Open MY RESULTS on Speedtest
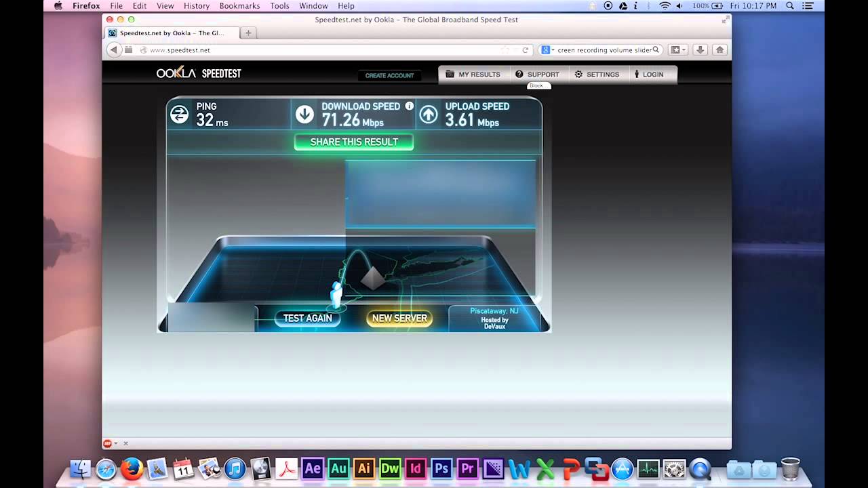868x488 pixels. coord(473,75)
